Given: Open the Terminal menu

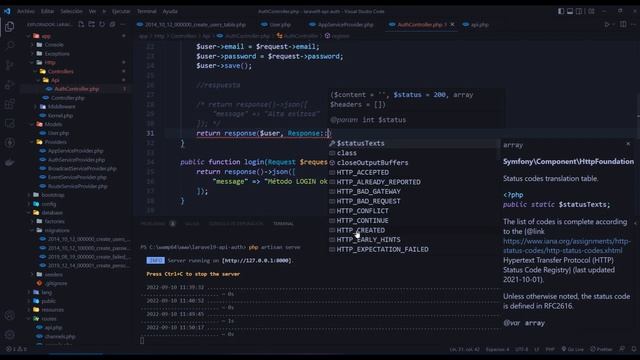Looking at the screenshot, I should point(147,11).
